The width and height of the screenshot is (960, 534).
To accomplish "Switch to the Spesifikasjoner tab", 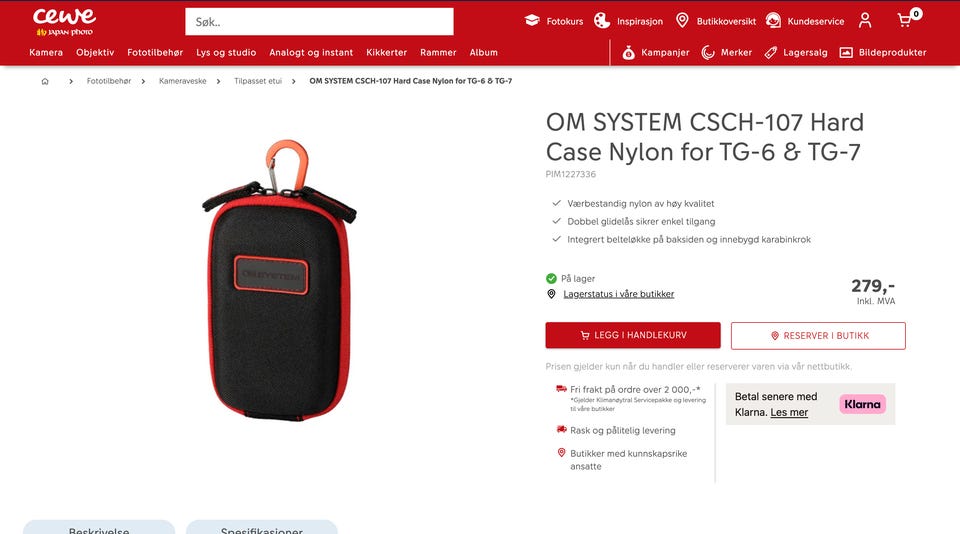I will (x=261, y=527).
